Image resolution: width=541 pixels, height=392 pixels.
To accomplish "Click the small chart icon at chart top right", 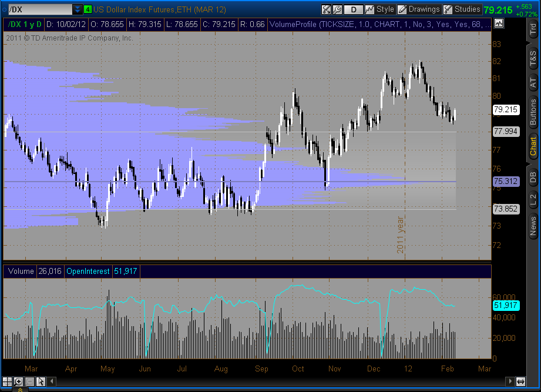I will [499, 24].
